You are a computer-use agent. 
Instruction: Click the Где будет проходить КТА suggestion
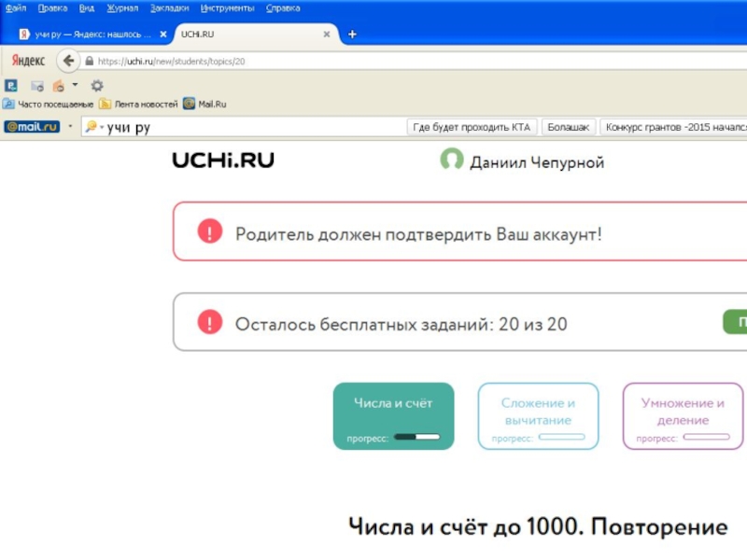(x=472, y=127)
